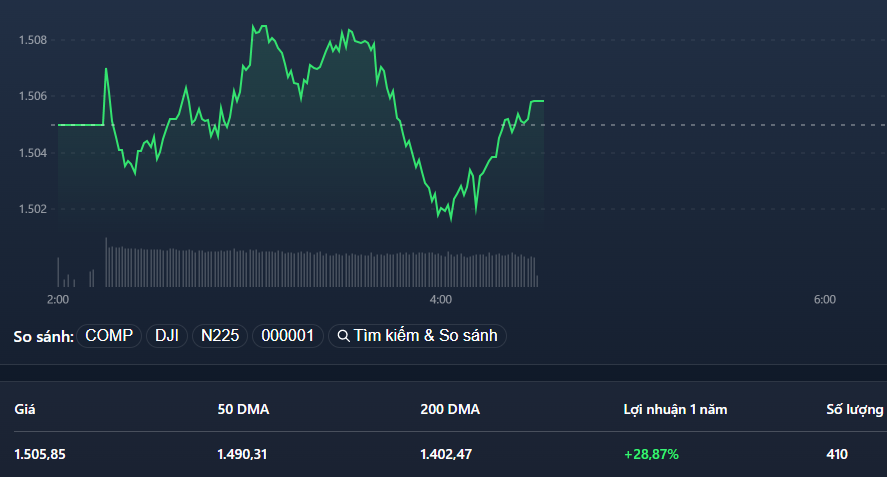The width and height of the screenshot is (887, 477).
Task: Select the 000001 compare chip
Action: [x=288, y=336]
